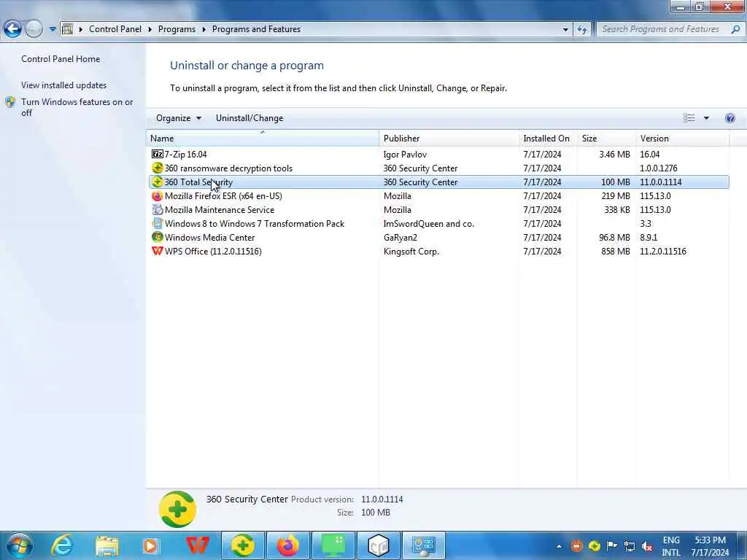Sort by the Publisher column header
The image size is (747, 560).
449,139
